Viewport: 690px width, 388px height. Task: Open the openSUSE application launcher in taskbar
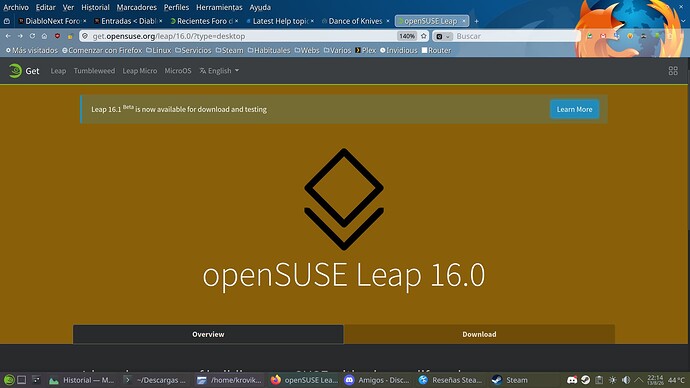[x=9, y=380]
